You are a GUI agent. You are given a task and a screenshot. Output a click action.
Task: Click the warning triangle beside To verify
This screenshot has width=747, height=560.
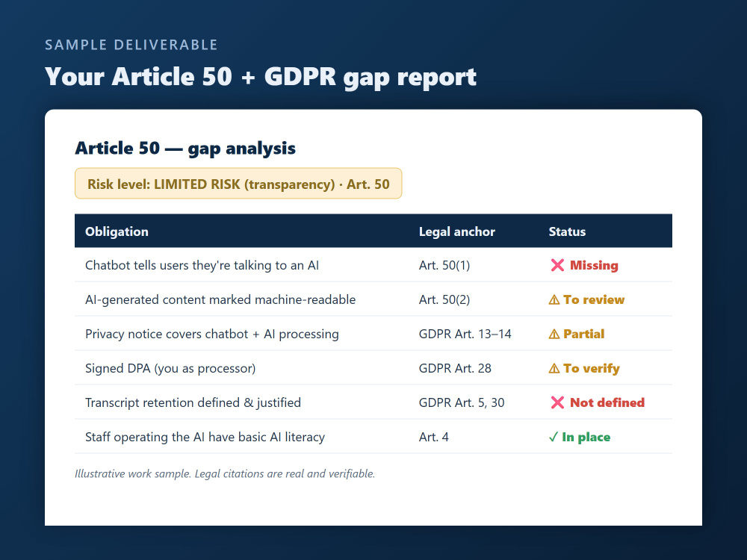click(x=554, y=369)
